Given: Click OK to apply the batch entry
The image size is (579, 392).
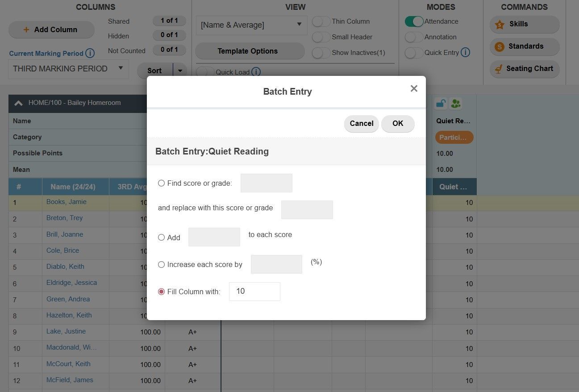Looking at the screenshot, I should [397, 124].
